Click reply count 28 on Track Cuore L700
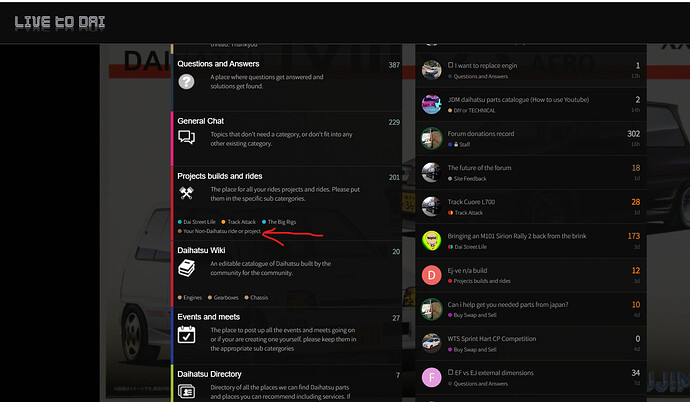690x402 pixels. click(636, 202)
